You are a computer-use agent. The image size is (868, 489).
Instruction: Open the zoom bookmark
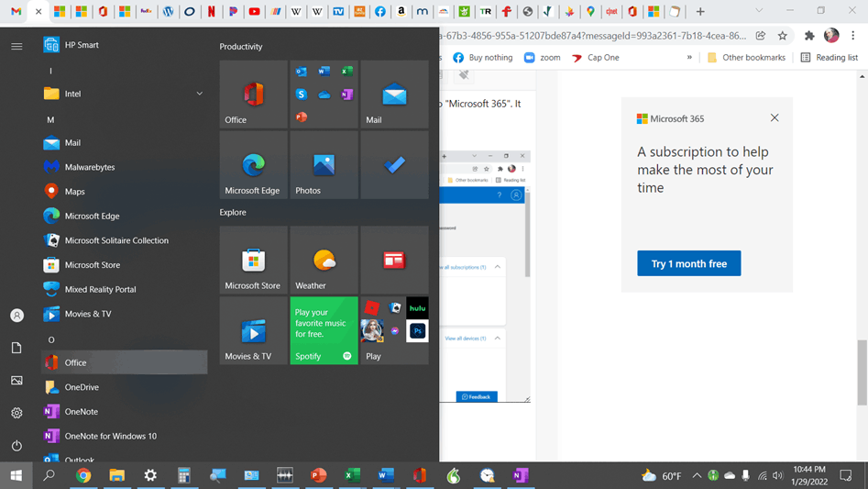(x=543, y=58)
